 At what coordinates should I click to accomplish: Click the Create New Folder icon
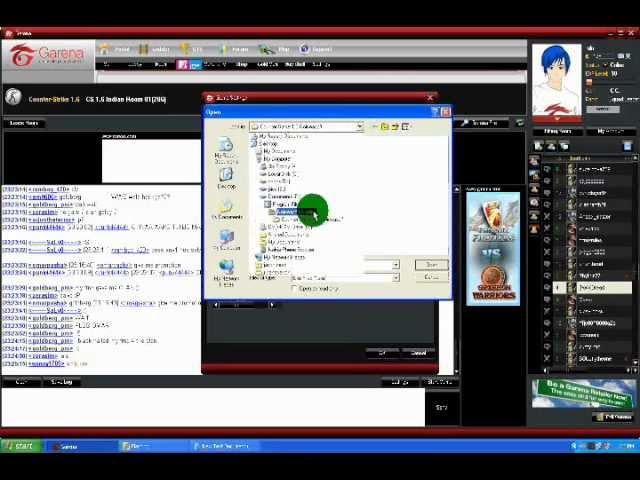click(x=395, y=127)
